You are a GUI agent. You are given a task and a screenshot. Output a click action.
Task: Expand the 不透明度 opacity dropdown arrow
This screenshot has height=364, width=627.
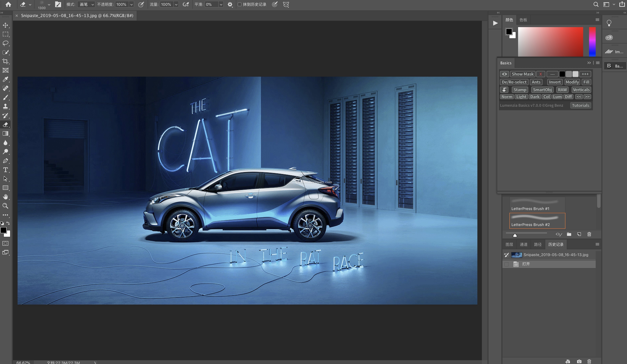[131, 5]
